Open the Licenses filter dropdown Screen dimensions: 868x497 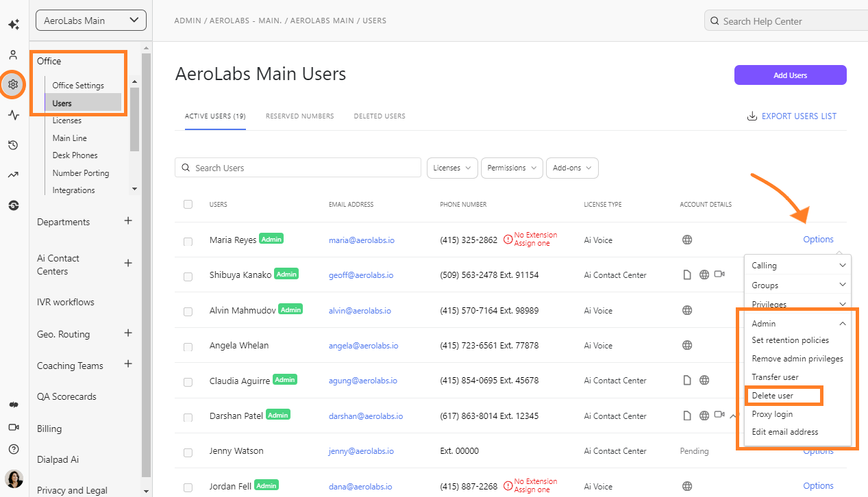[x=452, y=168]
